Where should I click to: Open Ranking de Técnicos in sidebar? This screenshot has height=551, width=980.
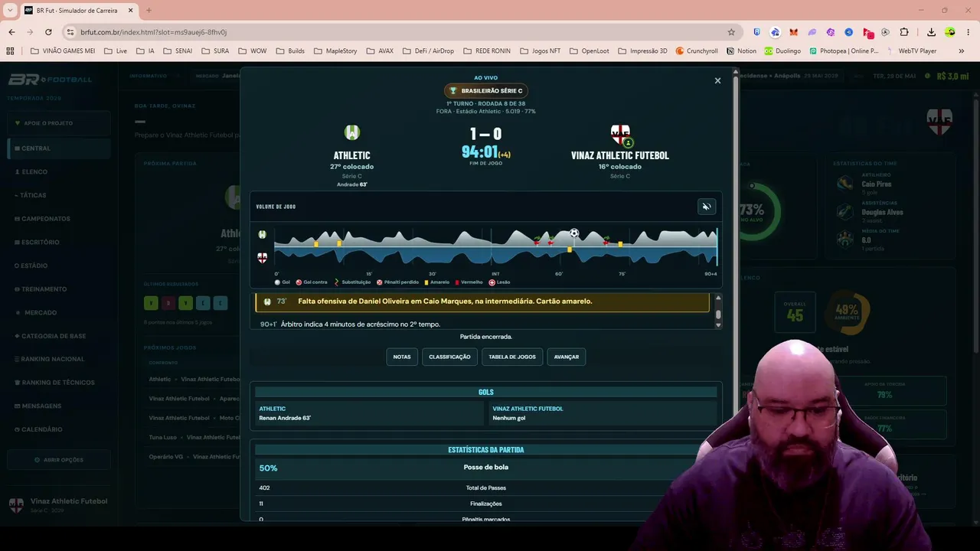(59, 383)
